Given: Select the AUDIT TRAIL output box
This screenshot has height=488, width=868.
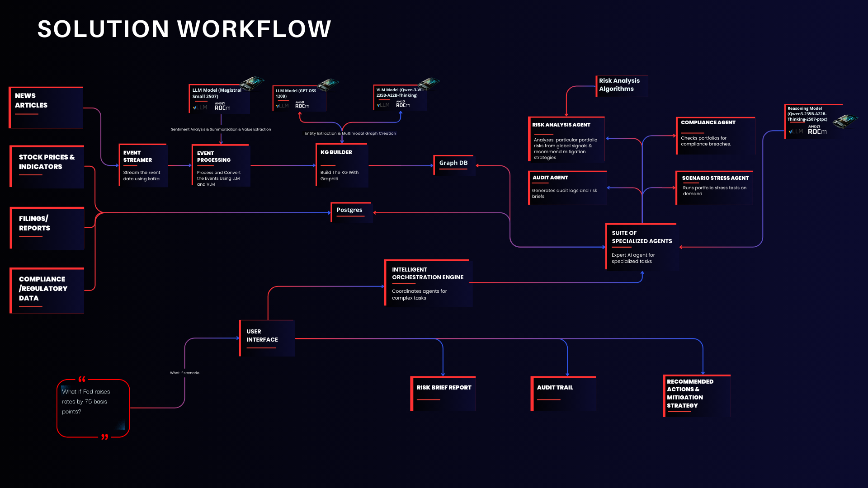Looking at the screenshot, I should click(563, 394).
